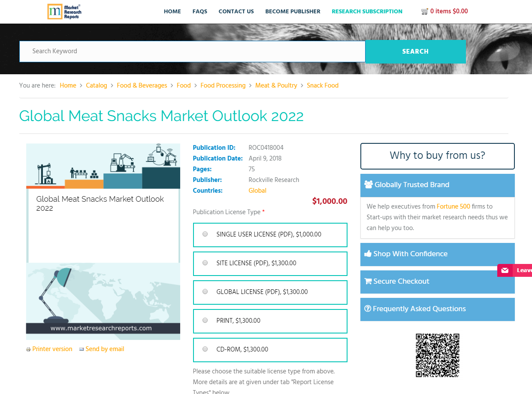Click the Search button
The image size is (532, 394).
(x=415, y=52)
